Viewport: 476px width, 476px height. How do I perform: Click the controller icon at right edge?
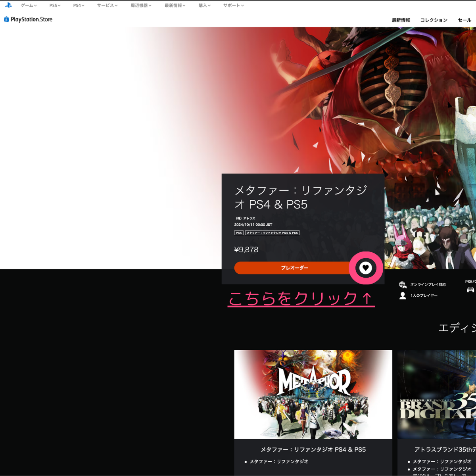470,290
